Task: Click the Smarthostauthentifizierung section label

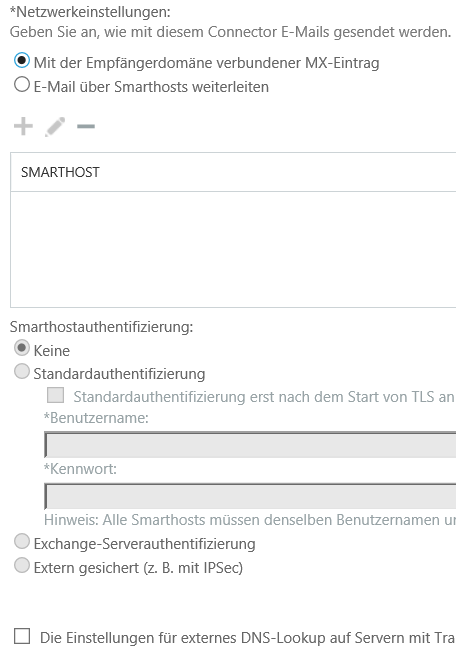Action: point(101,327)
